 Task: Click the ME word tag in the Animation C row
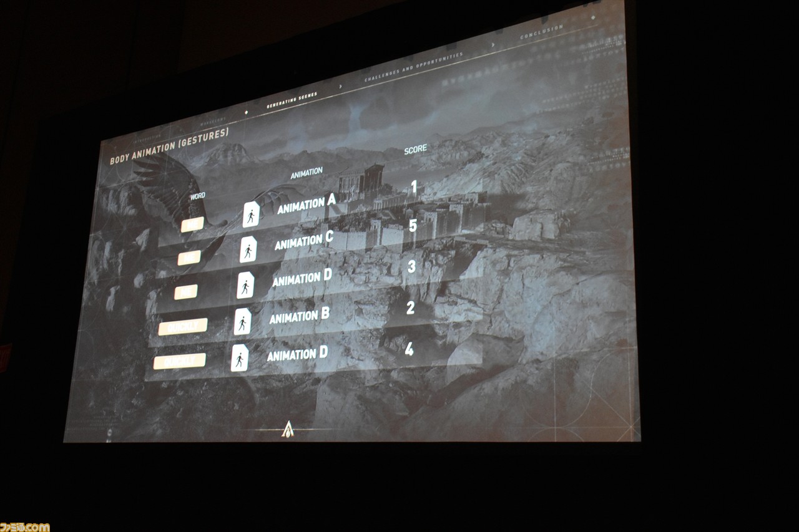pyautogui.click(x=189, y=258)
